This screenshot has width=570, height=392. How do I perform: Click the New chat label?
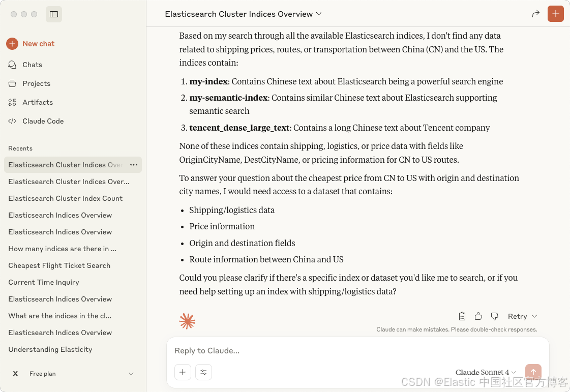point(39,44)
